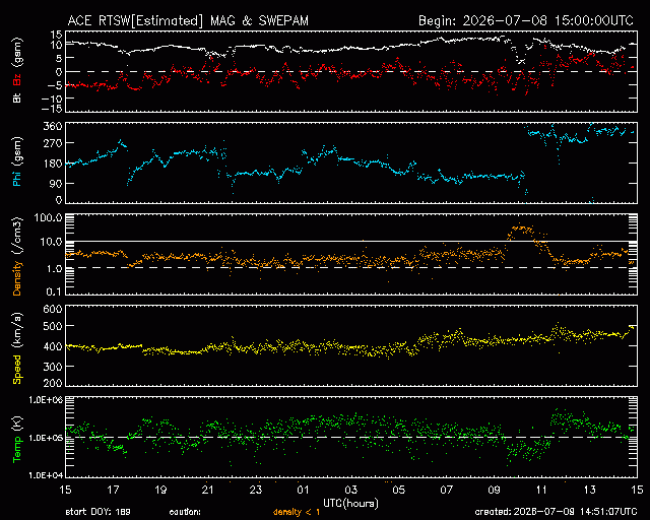
Task: Click the 'UTC(hours)' axis title
Action: coord(351,503)
